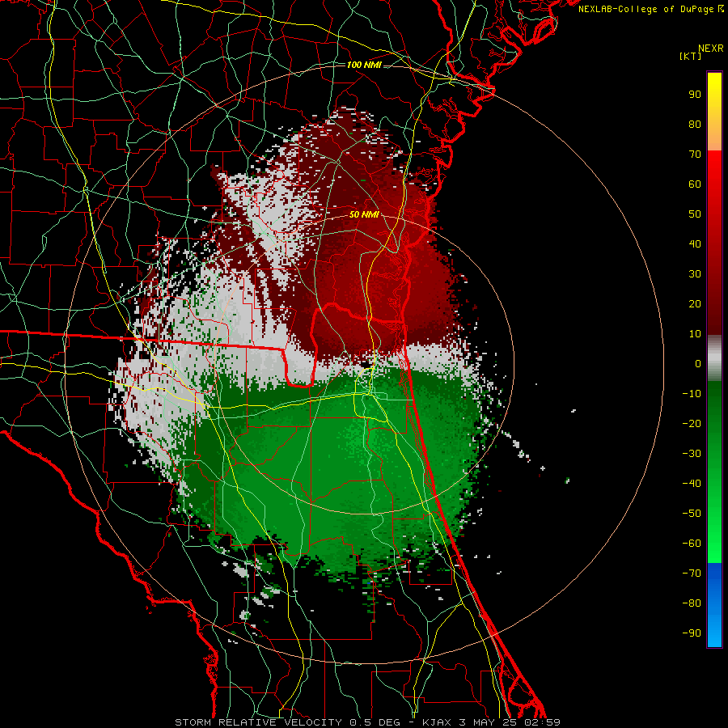
Task: Click the positive 60 value on the velocity scale
Action: point(695,184)
